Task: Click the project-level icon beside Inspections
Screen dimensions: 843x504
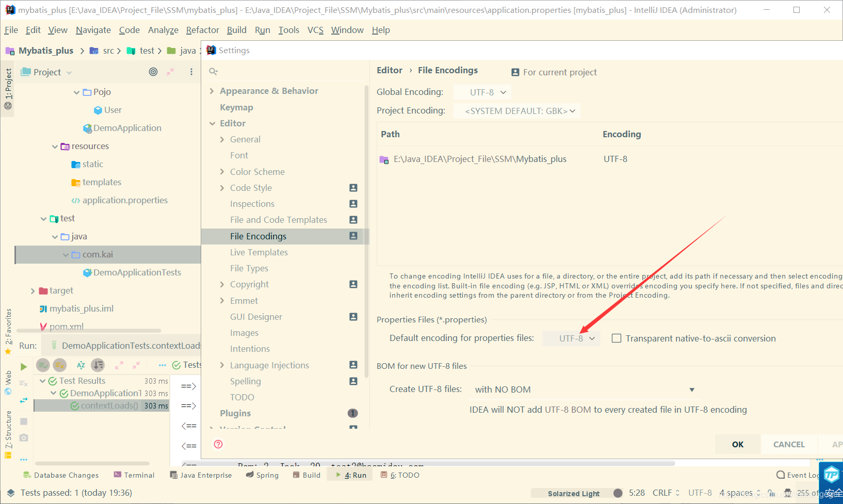Action: [353, 204]
